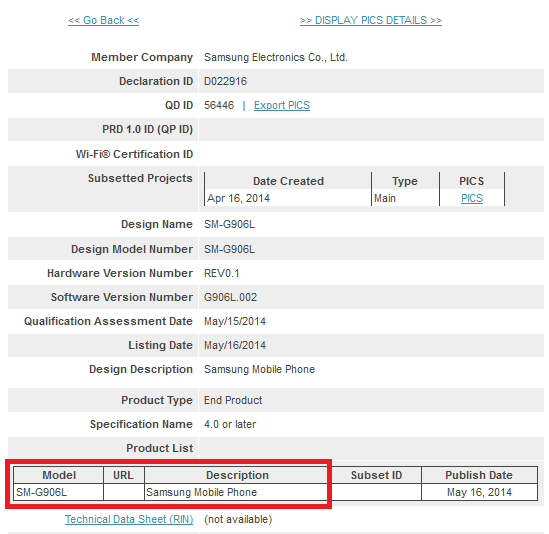Open DISPLAY PICS DETAILS link
This screenshot has height=534, width=549.
pos(371,20)
